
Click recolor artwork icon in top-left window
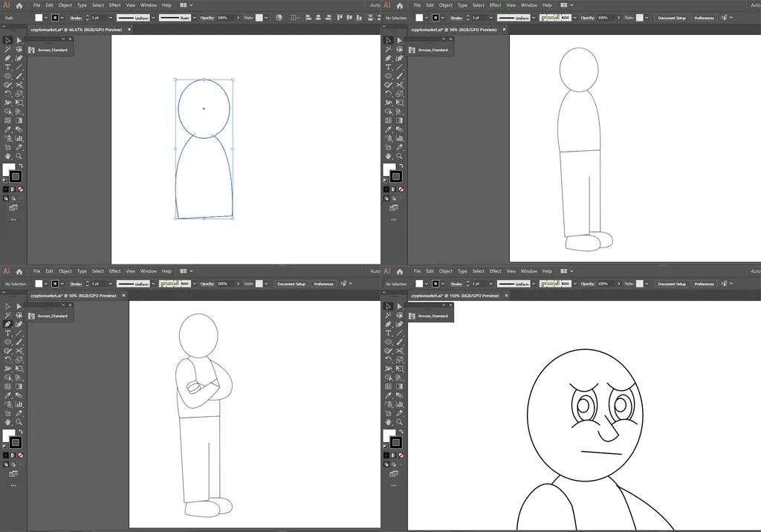click(279, 18)
